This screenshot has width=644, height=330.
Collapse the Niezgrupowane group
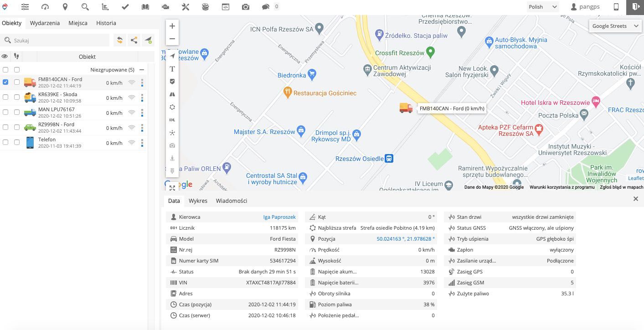click(x=142, y=70)
